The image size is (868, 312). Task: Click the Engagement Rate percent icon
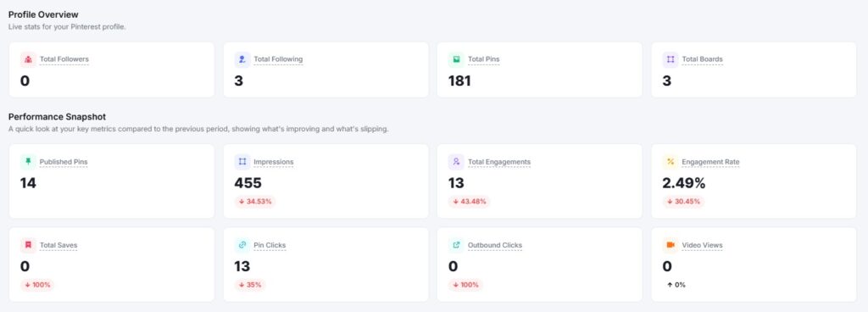click(x=670, y=162)
